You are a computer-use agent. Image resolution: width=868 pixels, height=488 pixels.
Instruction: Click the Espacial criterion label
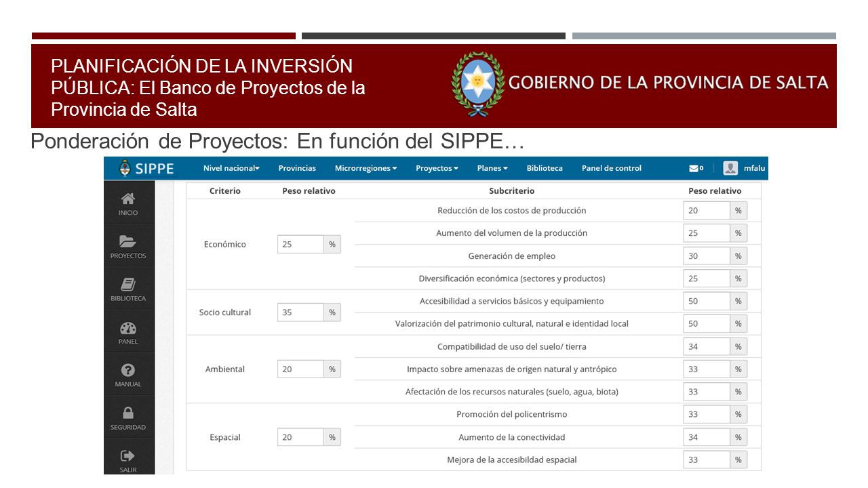coord(225,437)
